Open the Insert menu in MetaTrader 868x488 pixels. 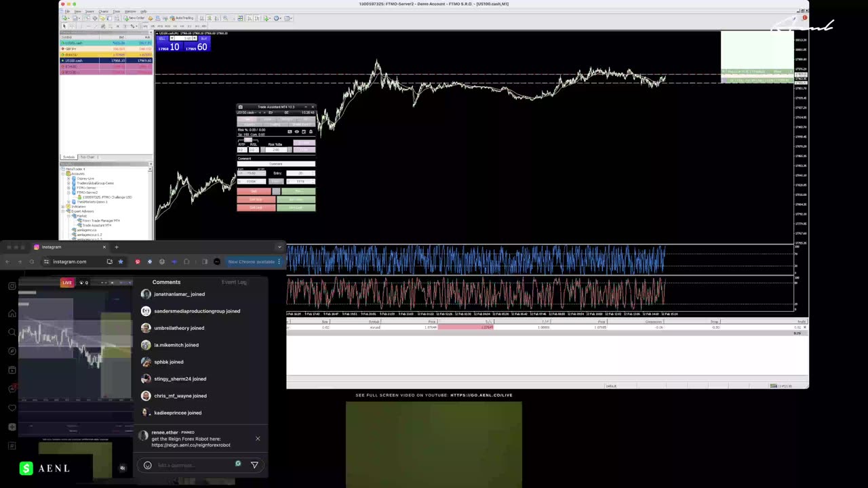[x=90, y=12]
